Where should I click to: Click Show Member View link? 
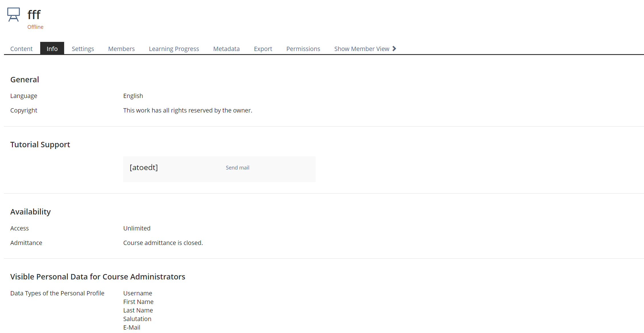point(361,49)
